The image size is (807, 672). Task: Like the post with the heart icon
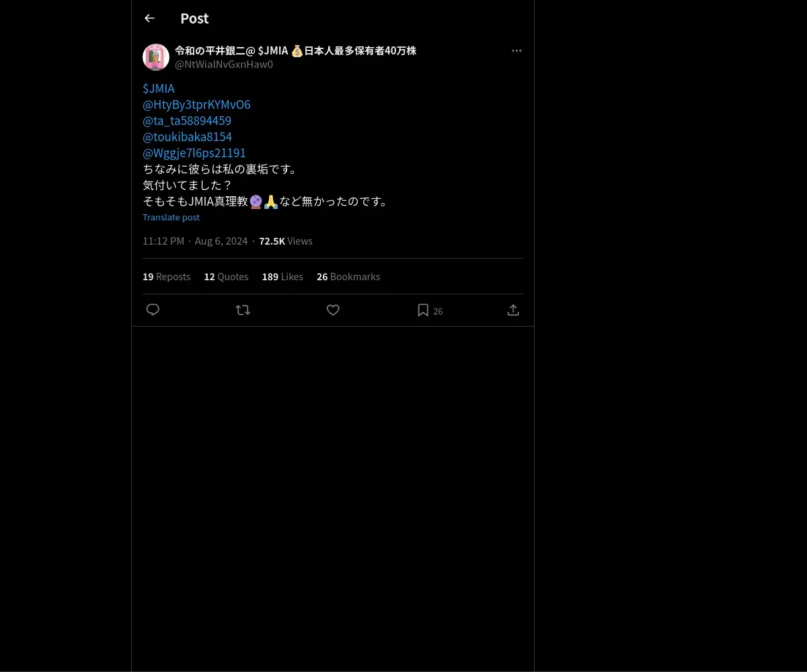pyautogui.click(x=333, y=310)
